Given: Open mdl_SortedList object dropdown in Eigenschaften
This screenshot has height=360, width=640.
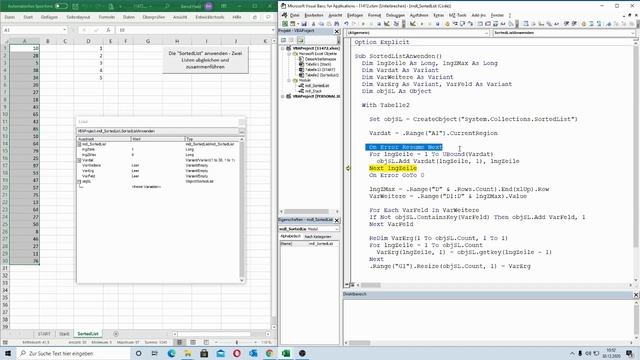Looking at the screenshot, I should [336, 229].
